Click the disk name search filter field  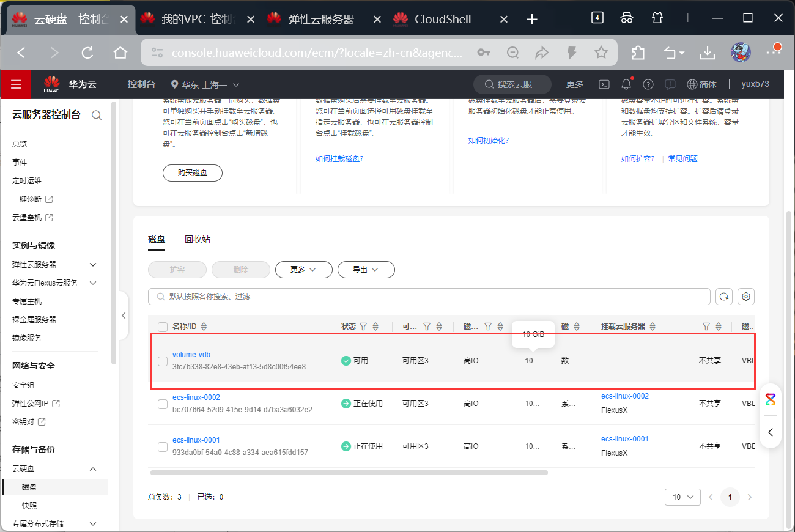(429, 297)
